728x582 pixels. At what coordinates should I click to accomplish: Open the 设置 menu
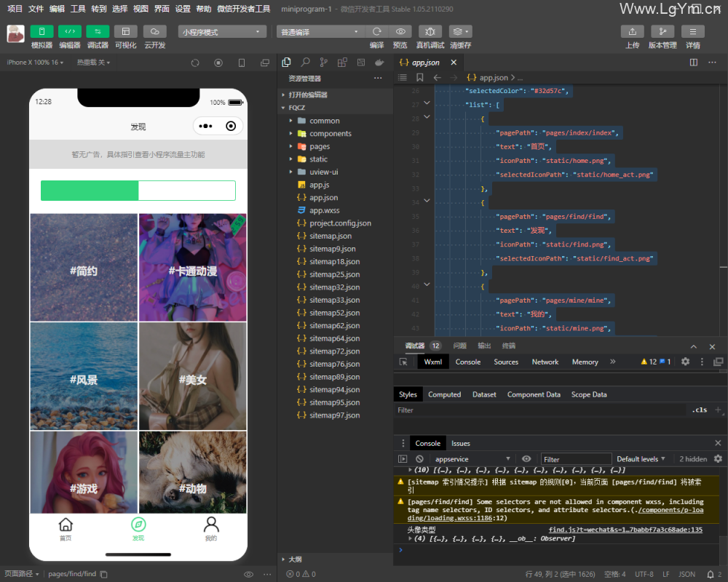pyautogui.click(x=183, y=9)
